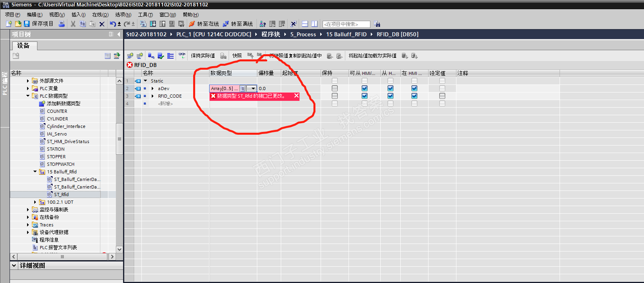Click the 快照 snapshot button
644x283 pixels.
tap(237, 56)
